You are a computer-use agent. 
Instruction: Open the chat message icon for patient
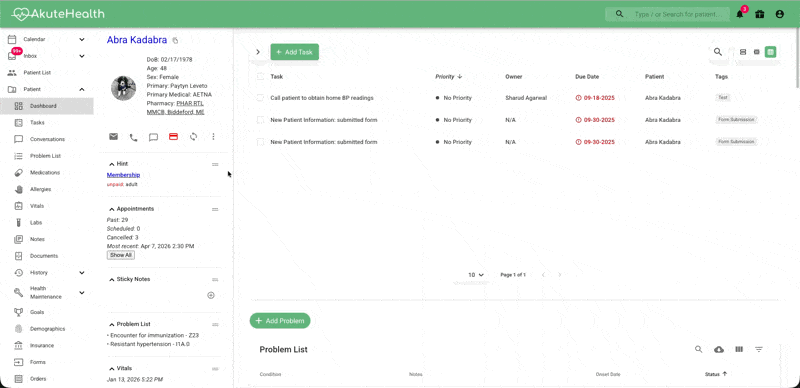pyautogui.click(x=153, y=137)
